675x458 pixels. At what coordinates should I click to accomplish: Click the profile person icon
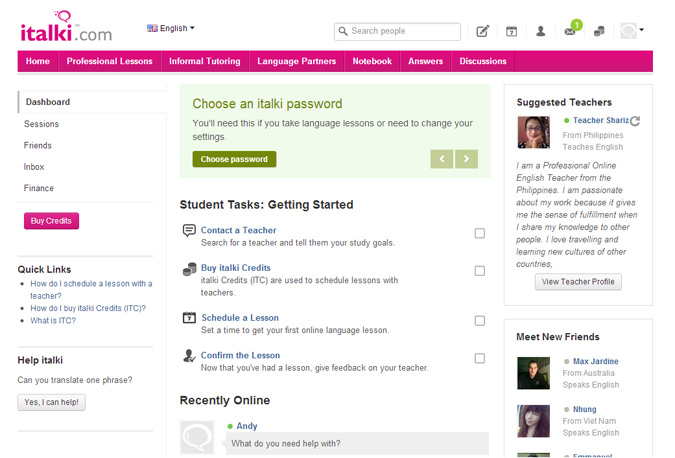coord(540,31)
